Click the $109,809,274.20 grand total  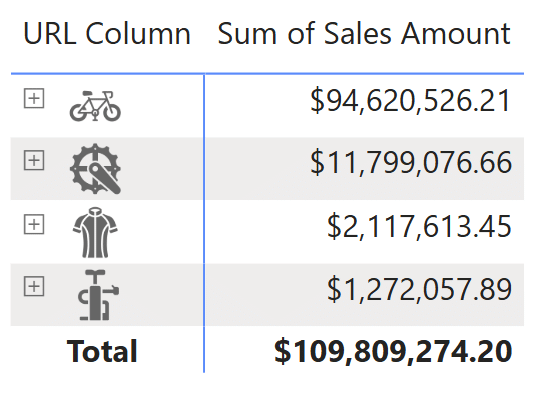tap(393, 352)
